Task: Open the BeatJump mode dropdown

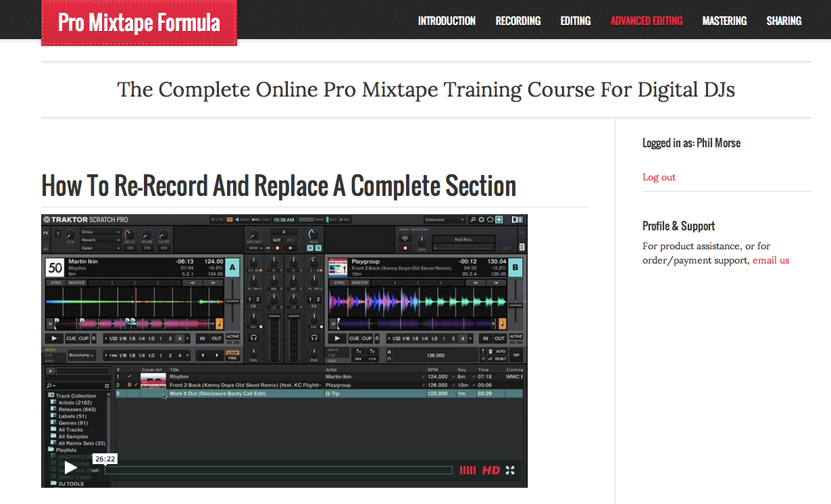Action: [82, 355]
